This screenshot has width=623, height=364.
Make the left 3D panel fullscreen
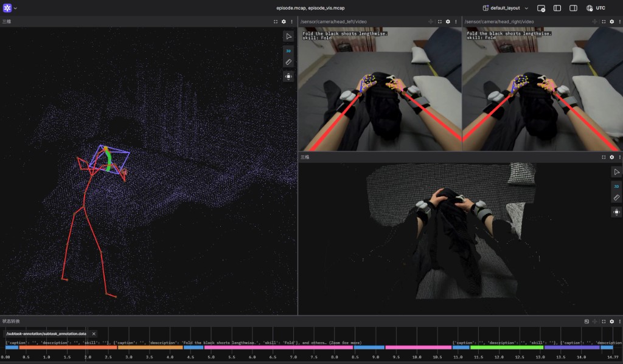pyautogui.click(x=276, y=21)
